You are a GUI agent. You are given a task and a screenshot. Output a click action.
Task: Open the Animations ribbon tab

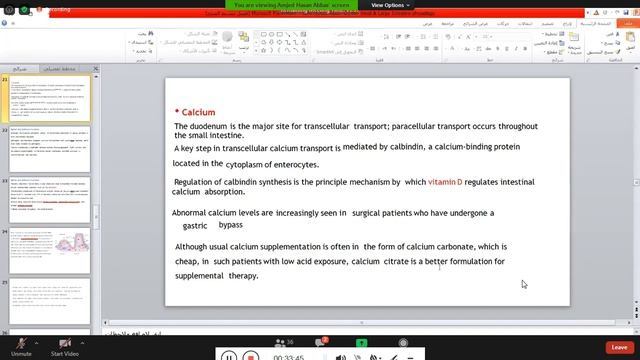[503, 24]
